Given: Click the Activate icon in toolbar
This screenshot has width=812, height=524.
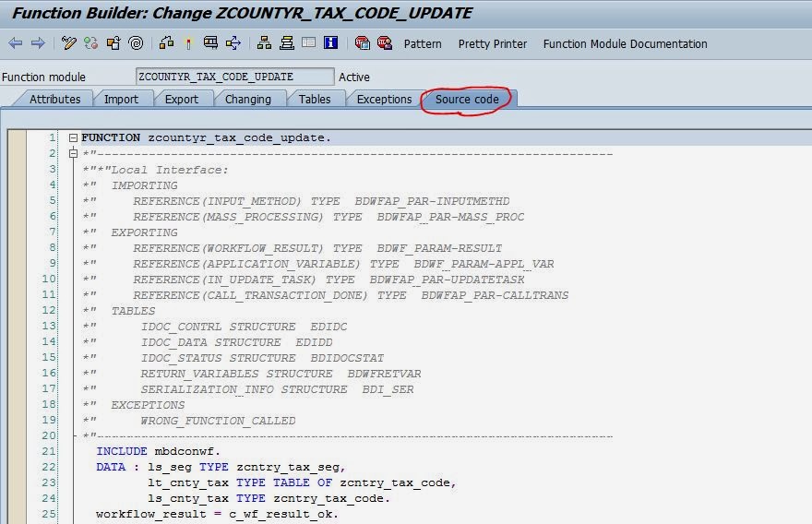Looking at the screenshot, I should tap(166, 43).
